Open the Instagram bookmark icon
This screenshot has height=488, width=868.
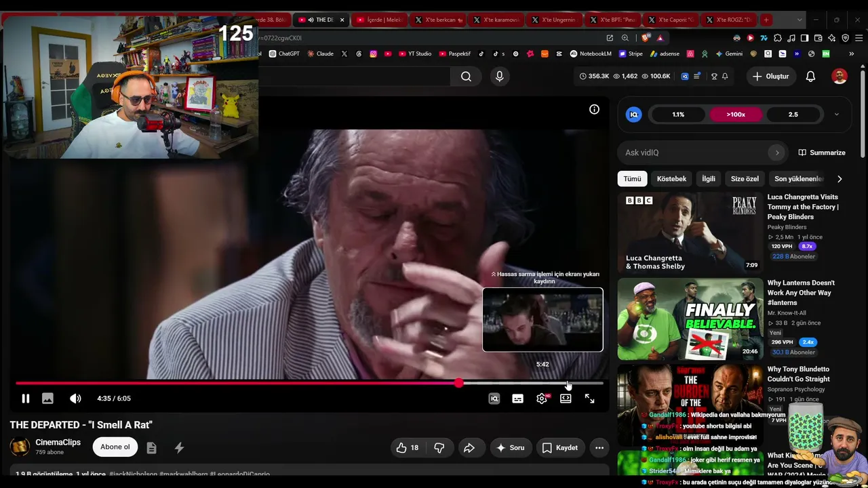[373, 54]
